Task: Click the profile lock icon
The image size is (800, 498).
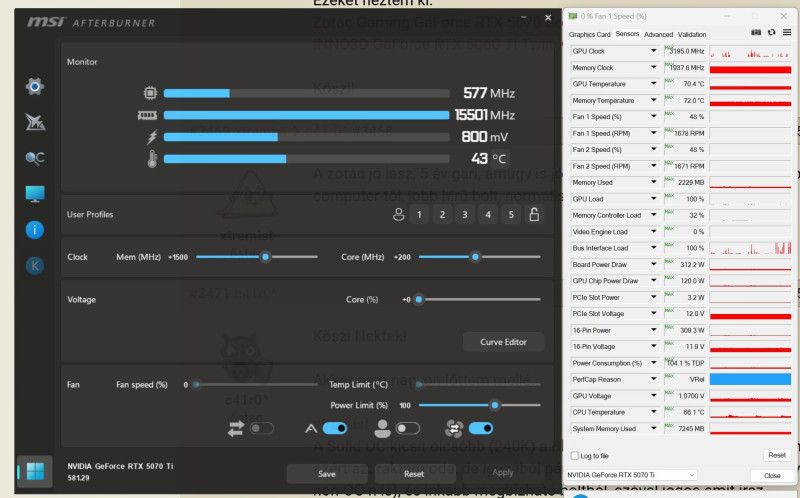Action: [x=534, y=214]
